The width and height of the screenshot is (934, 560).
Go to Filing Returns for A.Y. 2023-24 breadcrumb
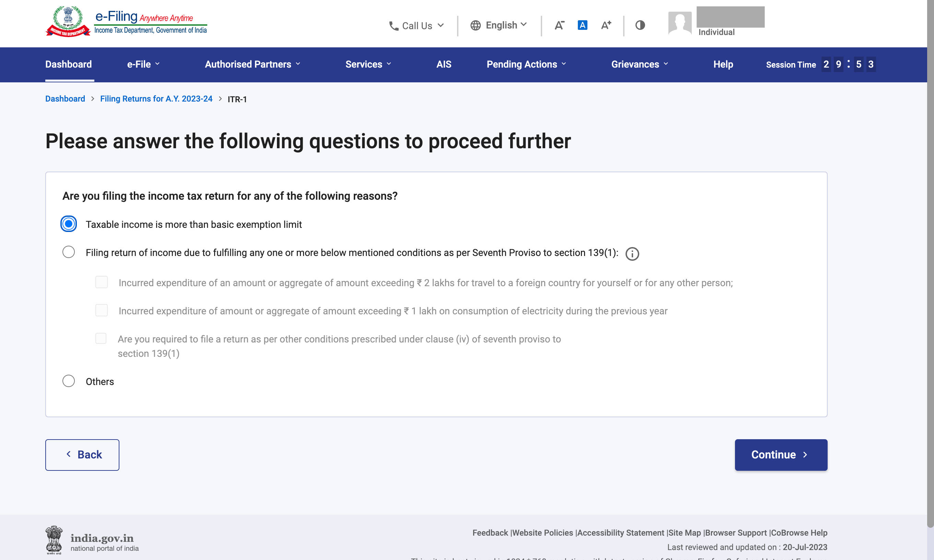[x=156, y=99]
